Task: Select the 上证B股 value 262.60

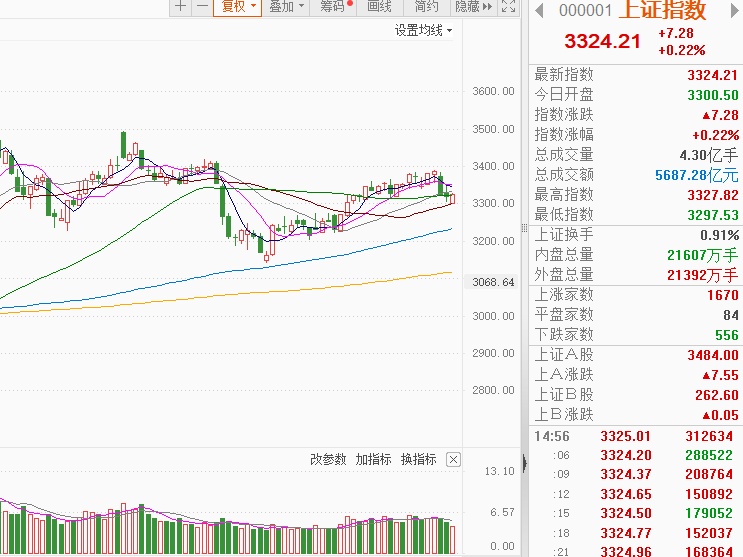Action: [716, 395]
